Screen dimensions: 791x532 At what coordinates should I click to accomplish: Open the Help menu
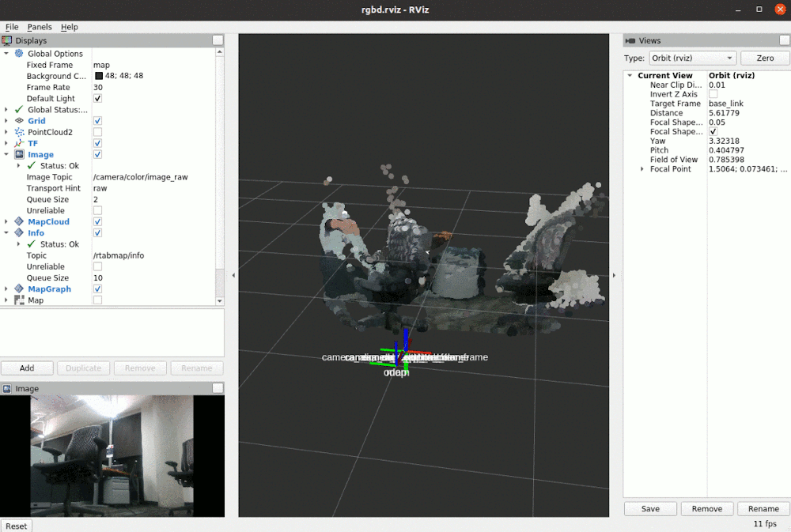[70, 26]
